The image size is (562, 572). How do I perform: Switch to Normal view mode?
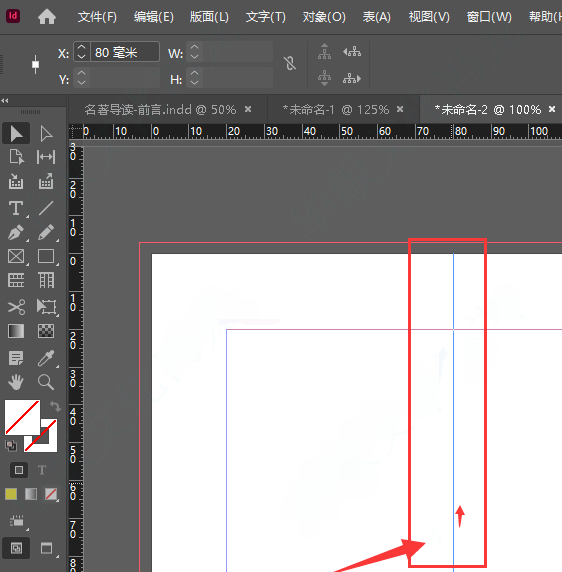16,548
